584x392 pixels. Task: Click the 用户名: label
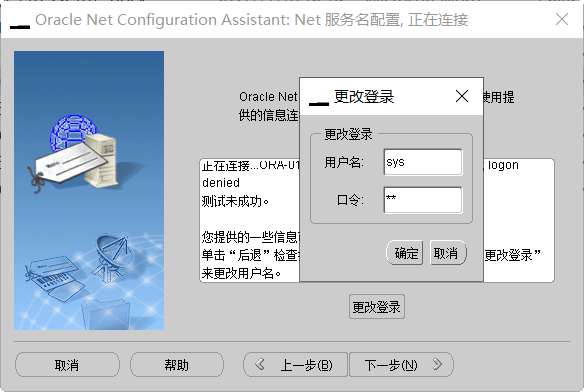pyautogui.click(x=344, y=162)
